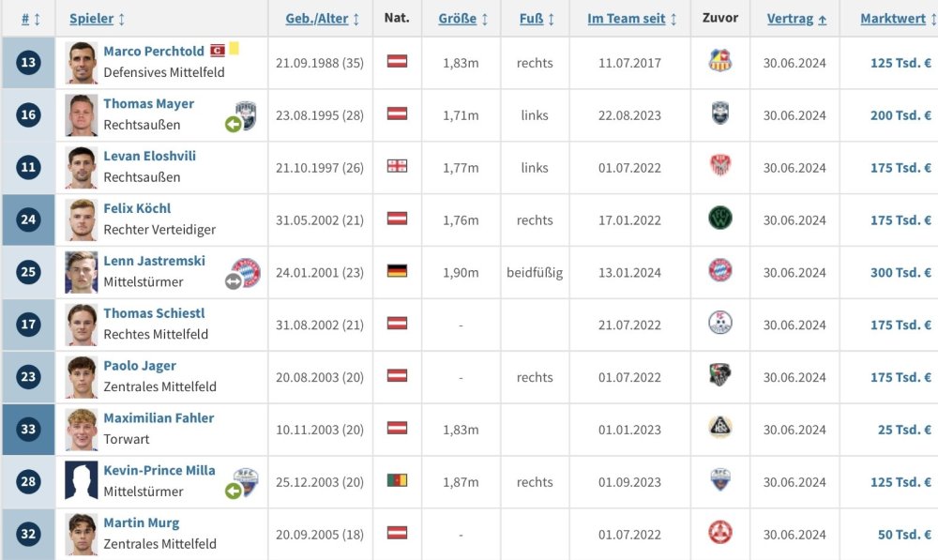Sort players by Größe column header
Screen dimensions: 938x560
(463, 19)
